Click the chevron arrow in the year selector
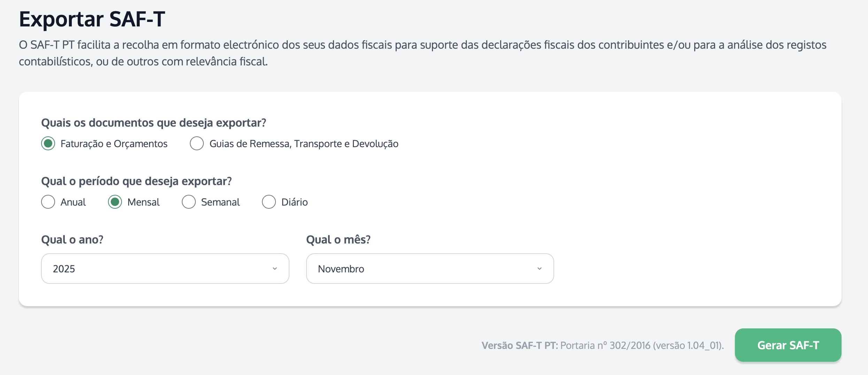 [x=275, y=269]
